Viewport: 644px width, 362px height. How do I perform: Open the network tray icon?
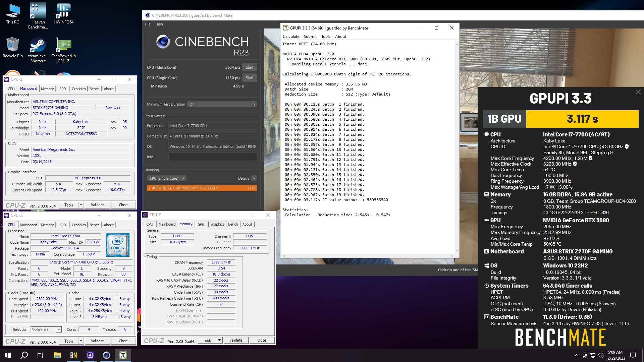tap(593, 355)
